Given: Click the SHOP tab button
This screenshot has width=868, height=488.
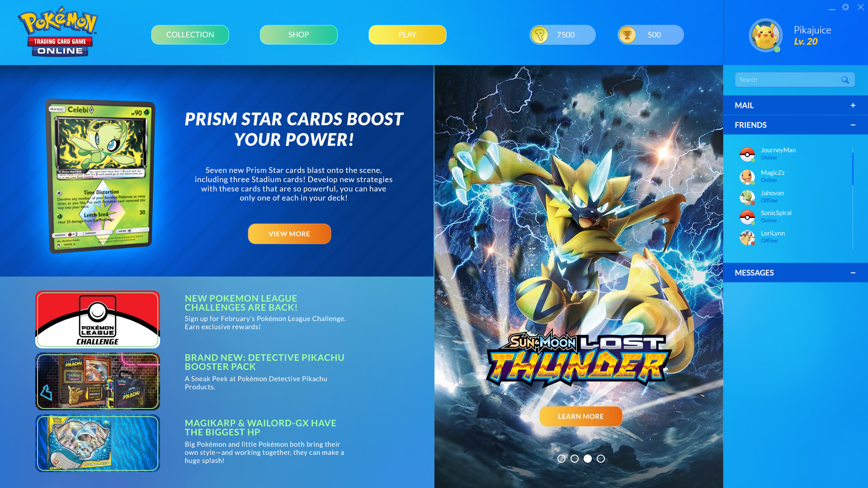Looking at the screenshot, I should pyautogui.click(x=299, y=34).
